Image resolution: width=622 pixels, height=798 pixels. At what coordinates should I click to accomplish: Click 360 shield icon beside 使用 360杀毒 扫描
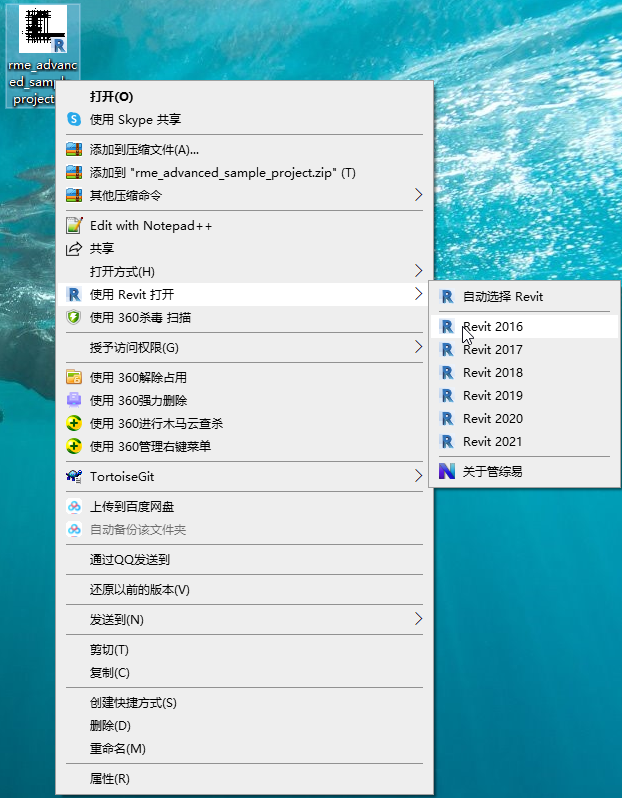[74, 318]
